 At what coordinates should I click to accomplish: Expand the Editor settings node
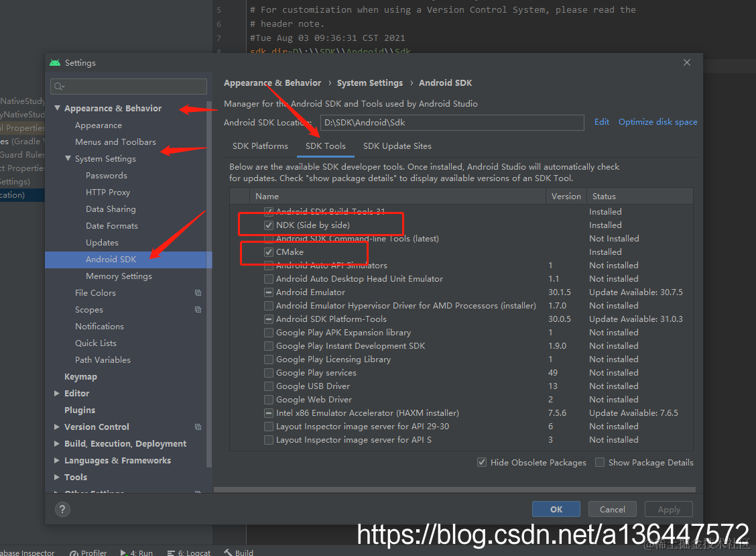coord(57,393)
